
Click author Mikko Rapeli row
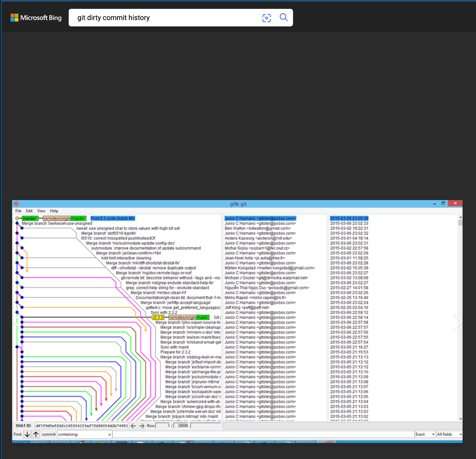click(255, 298)
